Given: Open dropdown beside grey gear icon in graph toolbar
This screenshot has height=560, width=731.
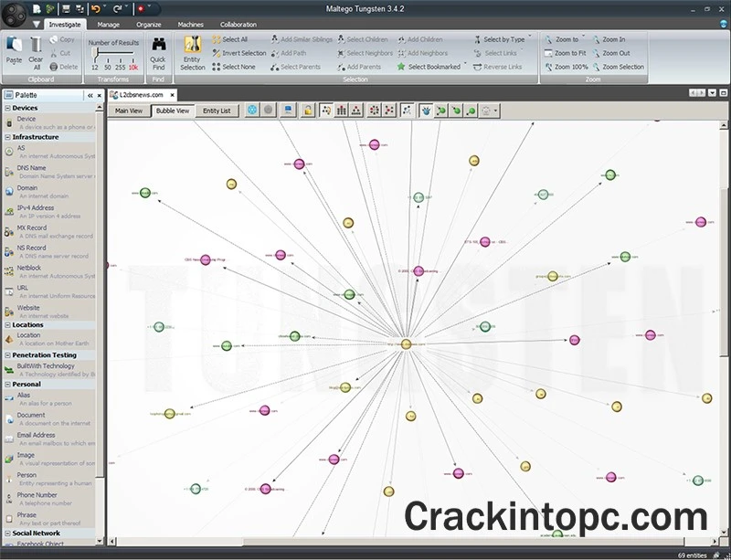Looking at the screenshot, I should 495,111.
